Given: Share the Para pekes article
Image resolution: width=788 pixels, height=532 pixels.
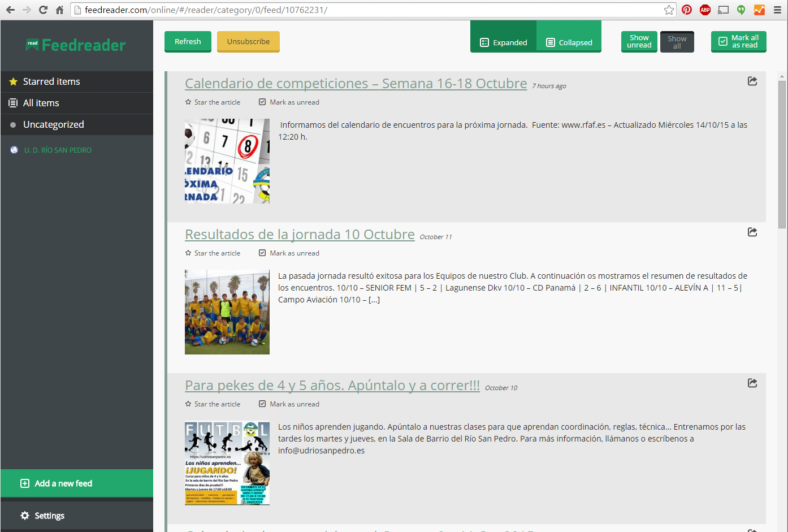Looking at the screenshot, I should click(752, 383).
